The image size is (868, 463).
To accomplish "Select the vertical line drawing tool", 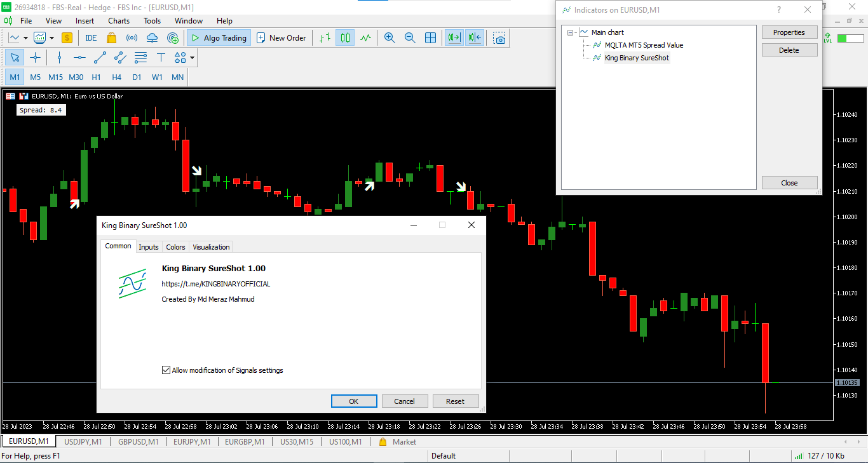I will point(58,57).
